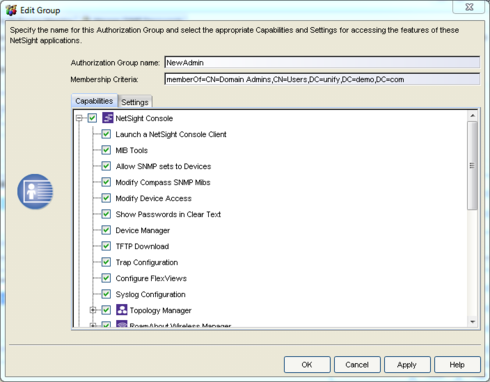Select 'Allow SNMP sets to Devices' text

point(163,166)
